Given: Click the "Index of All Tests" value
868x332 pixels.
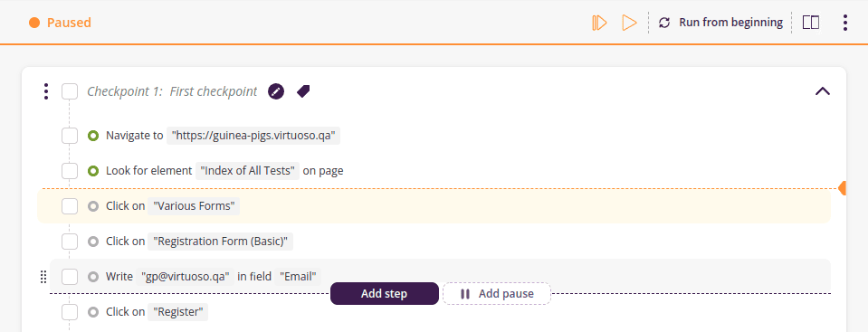Looking at the screenshot, I should [x=247, y=171].
